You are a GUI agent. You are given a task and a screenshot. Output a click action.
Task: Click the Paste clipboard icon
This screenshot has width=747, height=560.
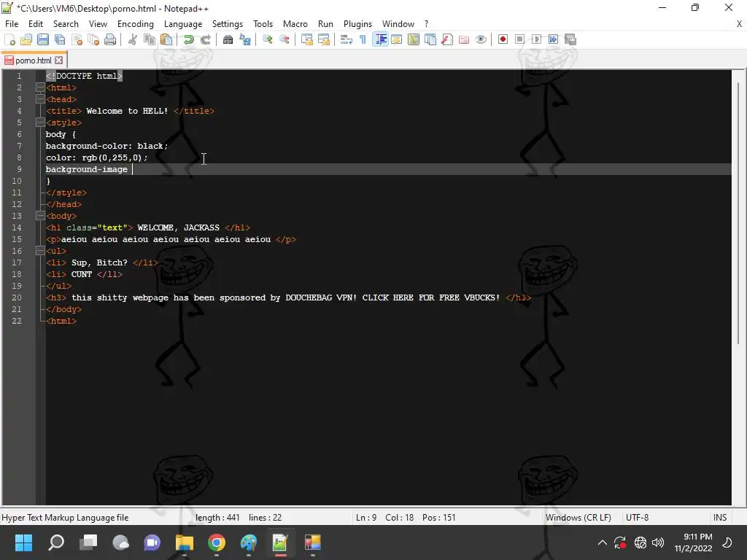pos(166,39)
